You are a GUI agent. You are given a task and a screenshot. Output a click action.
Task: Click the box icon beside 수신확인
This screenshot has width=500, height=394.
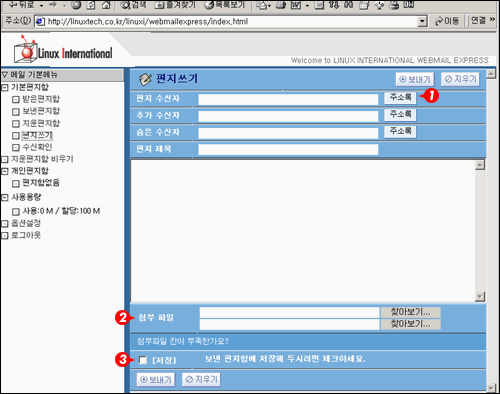click(x=16, y=148)
